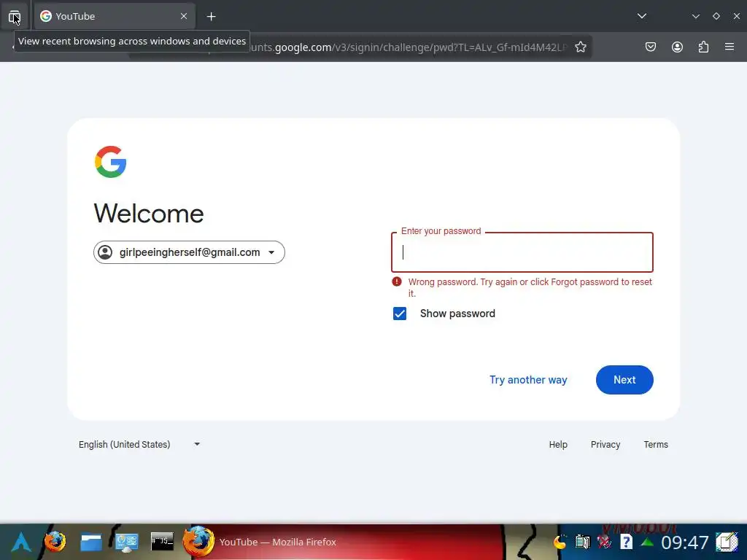Open the English (United States) language dropdown
This screenshot has height=560, width=747.
pyautogui.click(x=139, y=444)
